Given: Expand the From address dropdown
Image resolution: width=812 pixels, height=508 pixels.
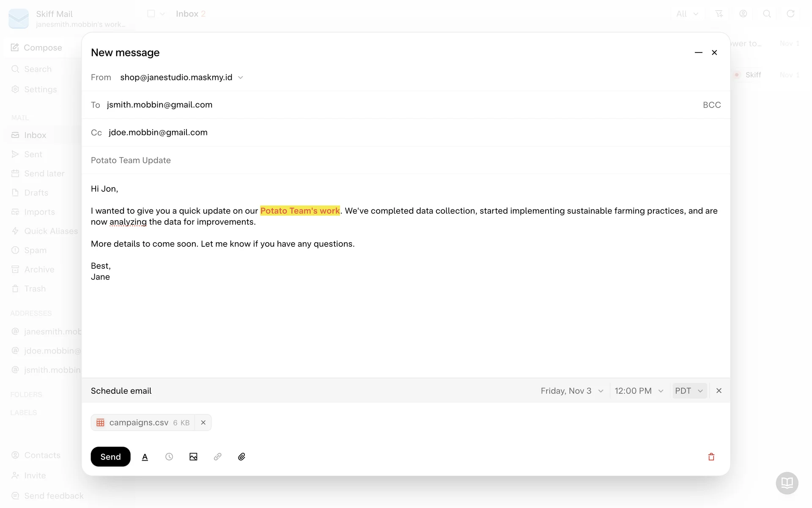Looking at the screenshot, I should [x=241, y=77].
